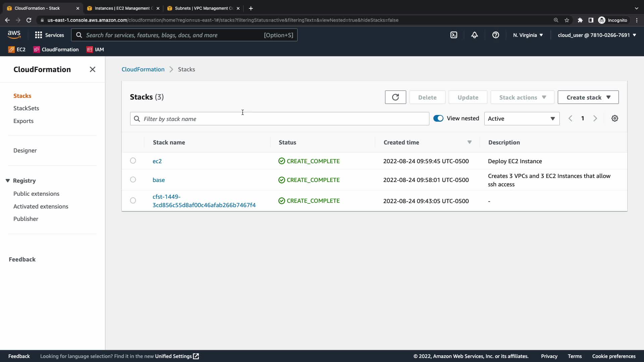Sort by Created time arrow
The height and width of the screenshot is (362, 644).
pyautogui.click(x=469, y=142)
